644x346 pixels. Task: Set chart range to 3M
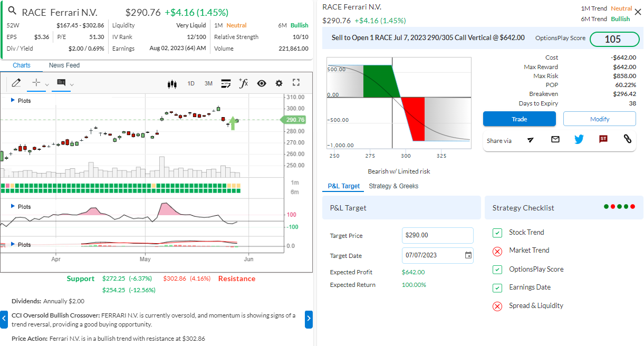point(208,83)
